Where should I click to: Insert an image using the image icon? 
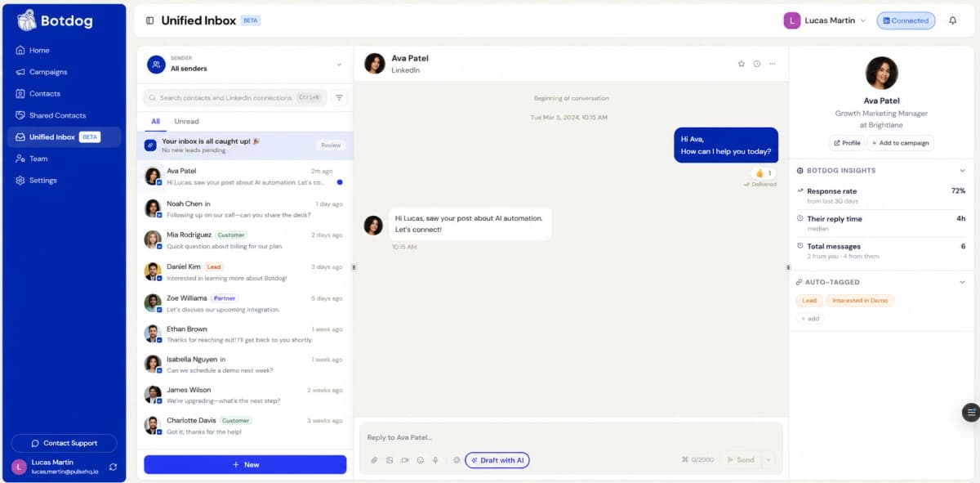click(390, 460)
